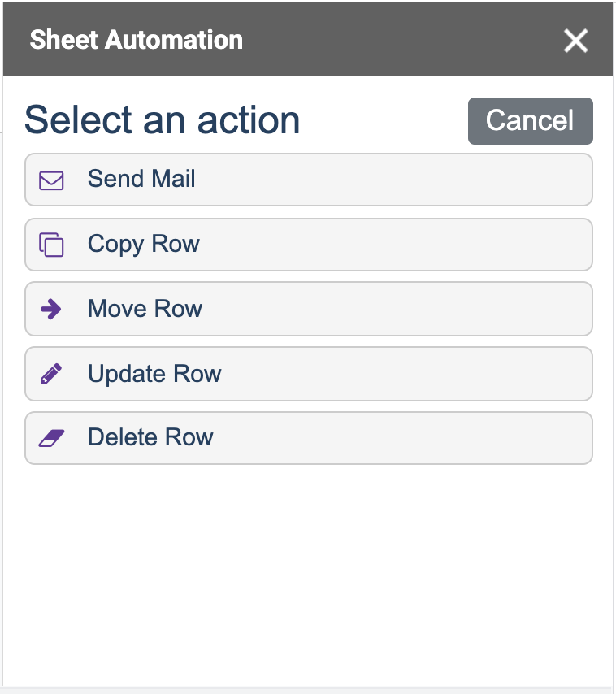
Task: Choose the Send Mail action
Action: 309,180
